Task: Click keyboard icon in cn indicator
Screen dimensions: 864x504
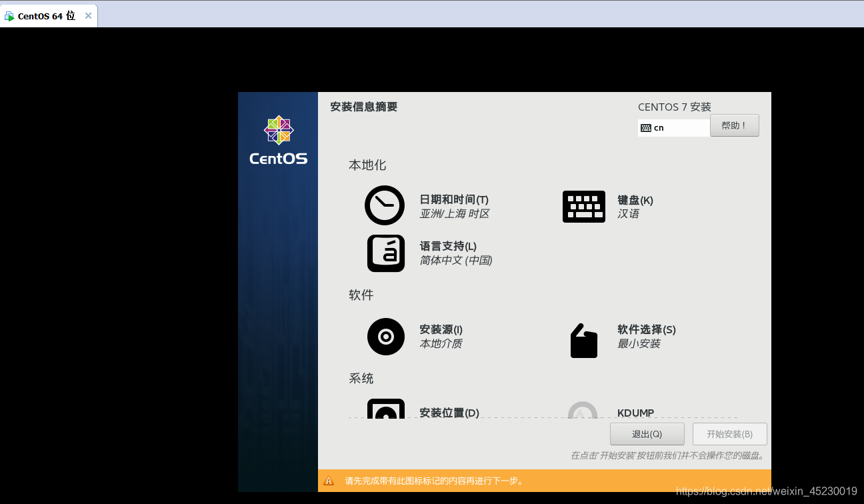Action: (645, 128)
